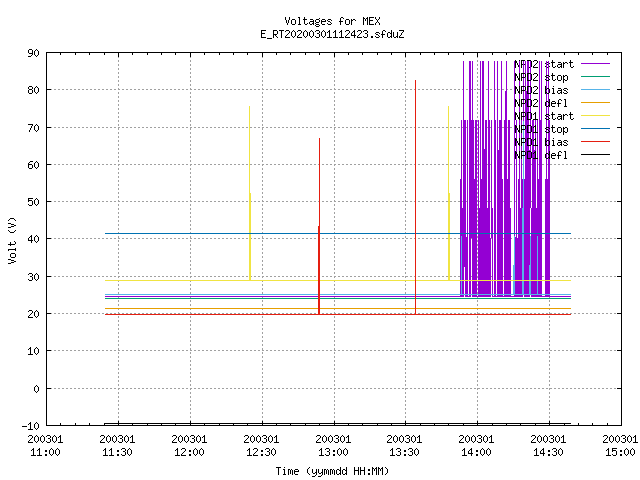Click the 'NPD2 bias' legend label

coord(541,90)
